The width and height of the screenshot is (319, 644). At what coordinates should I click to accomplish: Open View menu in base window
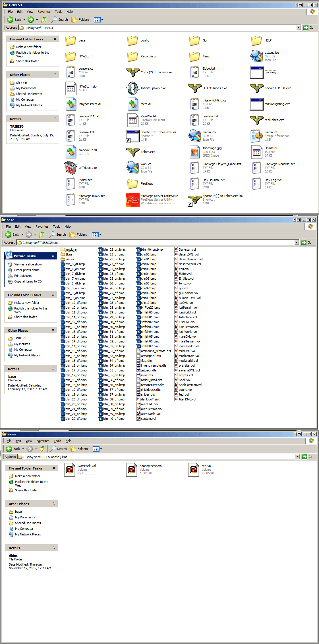click(28, 227)
